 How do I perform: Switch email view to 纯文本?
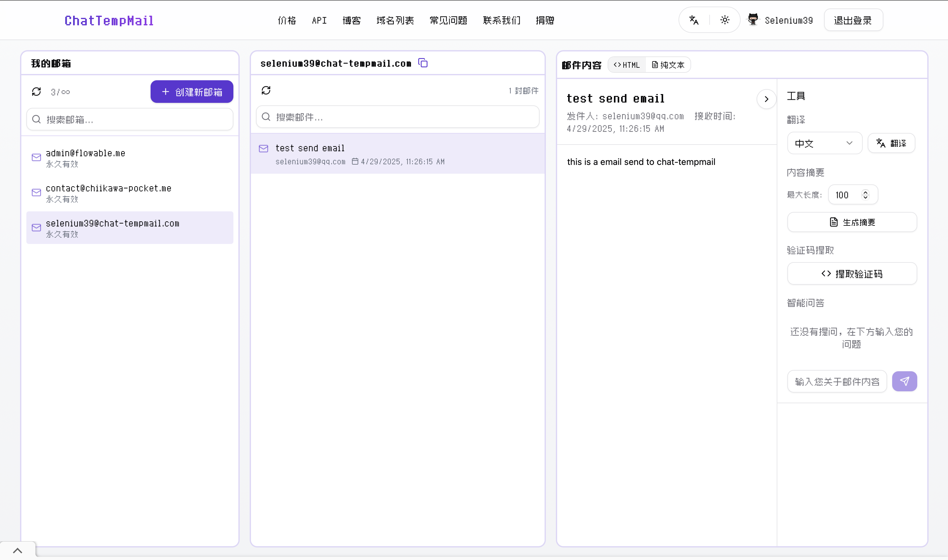click(668, 65)
